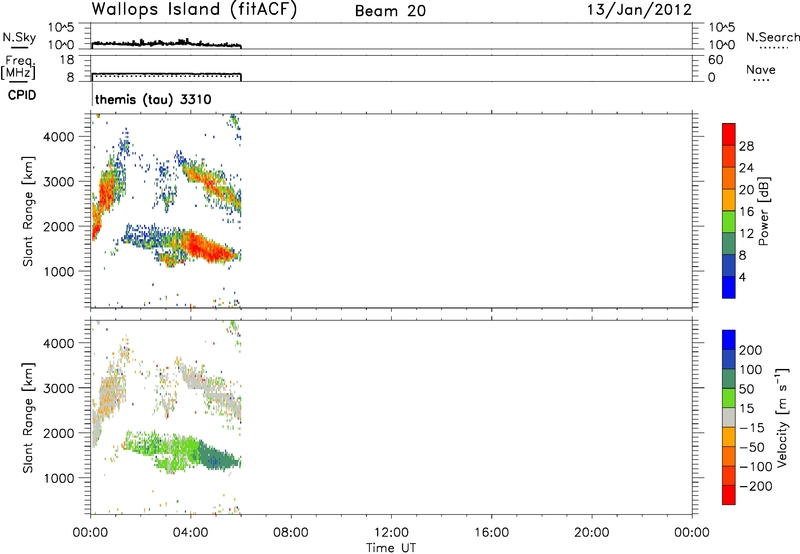This screenshot has width=800, height=554.
Task: Click the '-200' tick on the velocity colorbar
Action: [x=756, y=486]
